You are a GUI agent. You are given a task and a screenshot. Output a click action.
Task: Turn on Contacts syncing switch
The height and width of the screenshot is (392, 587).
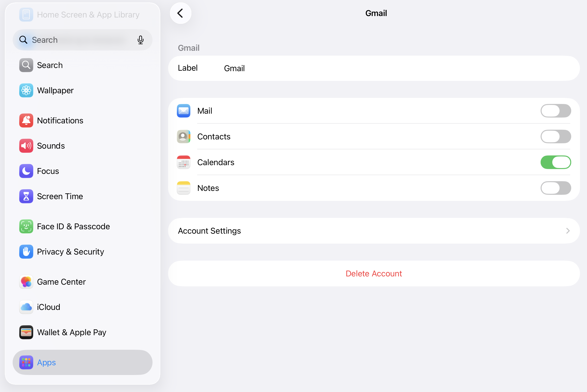[556, 137]
